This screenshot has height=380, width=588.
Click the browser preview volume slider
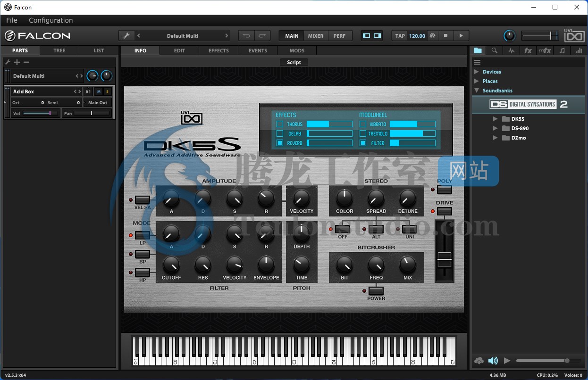click(x=549, y=361)
